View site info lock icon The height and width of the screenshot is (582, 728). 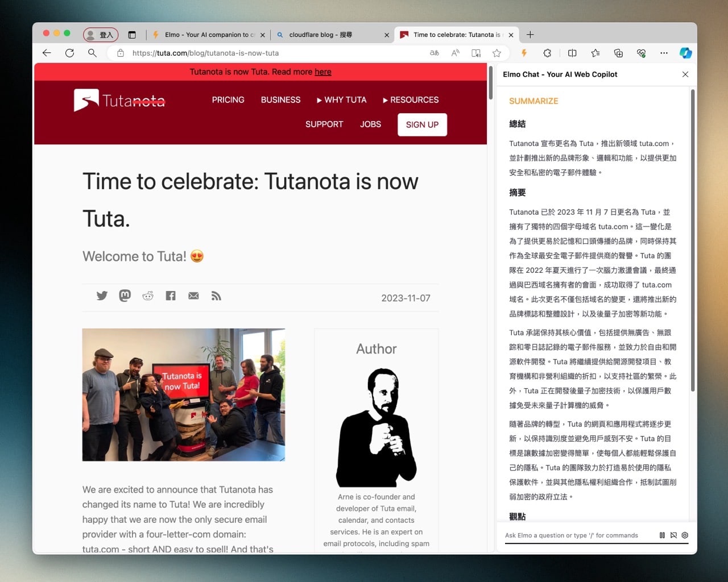(121, 53)
